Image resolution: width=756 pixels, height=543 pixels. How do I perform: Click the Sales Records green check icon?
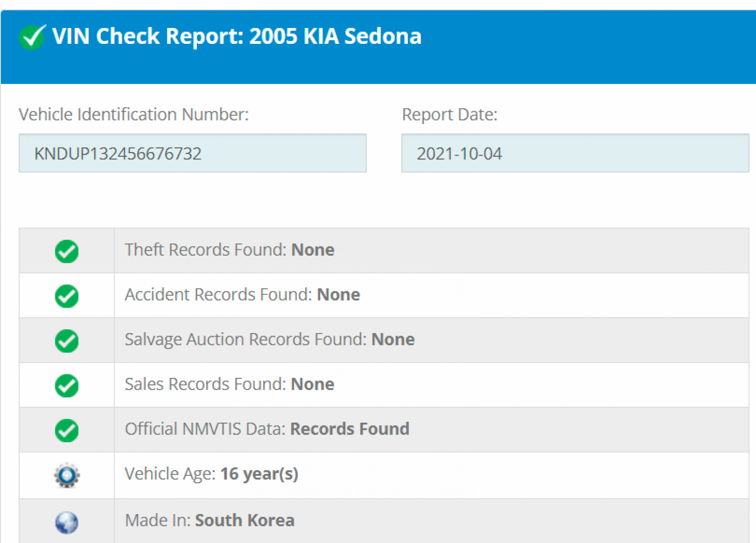(67, 386)
